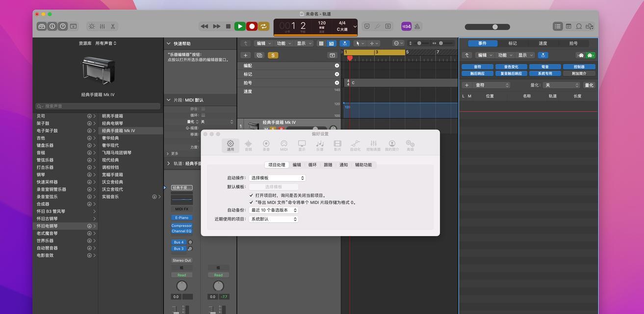The image size is (644, 314).
Task: Open the LCD display mode dropdown arrow
Action: 355,26
